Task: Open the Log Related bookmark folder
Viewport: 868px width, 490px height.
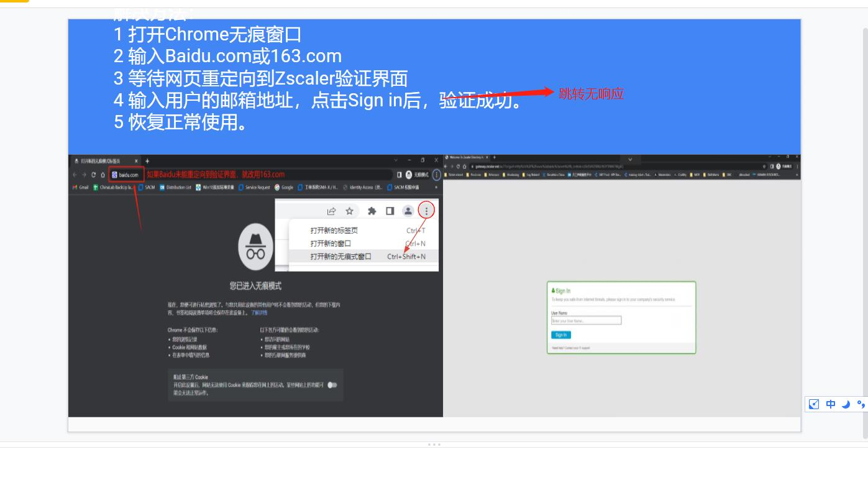Action: click(531, 175)
